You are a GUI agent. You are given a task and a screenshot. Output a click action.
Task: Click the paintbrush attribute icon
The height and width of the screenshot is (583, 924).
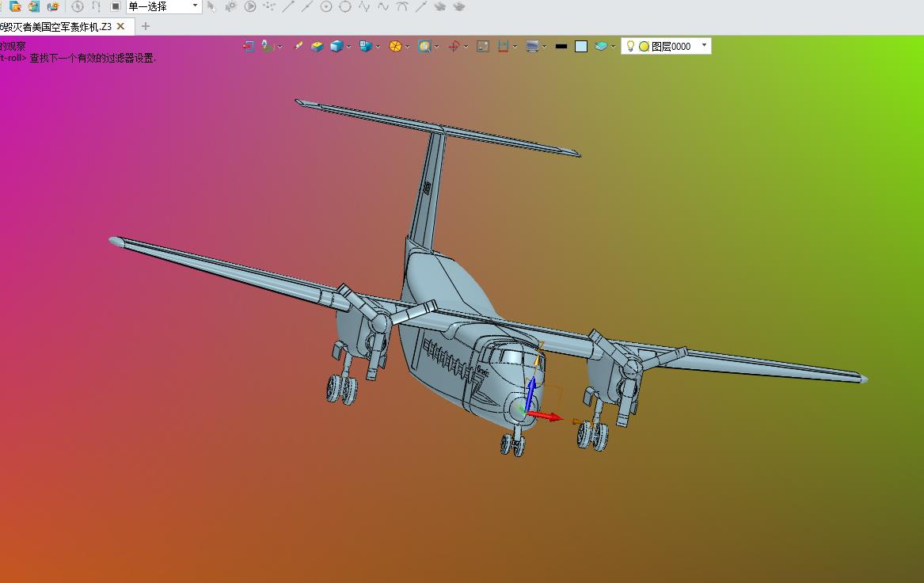[x=298, y=46]
